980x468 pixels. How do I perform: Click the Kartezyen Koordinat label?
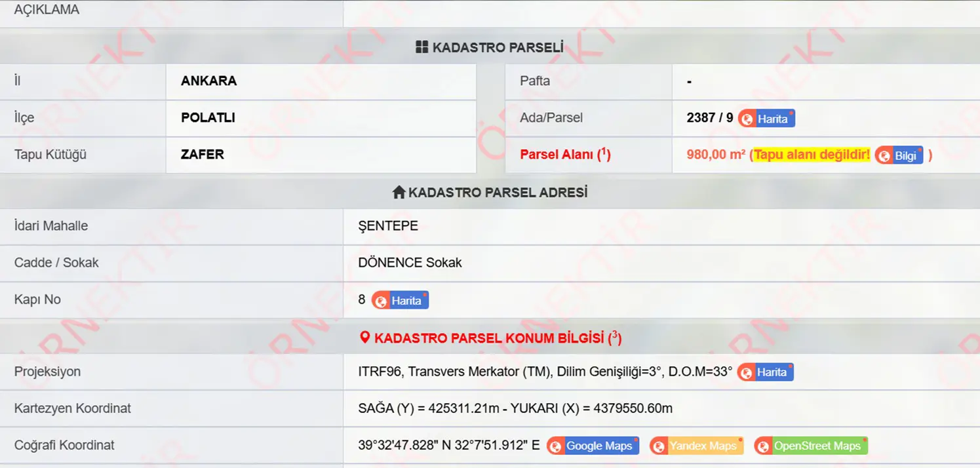73,408
